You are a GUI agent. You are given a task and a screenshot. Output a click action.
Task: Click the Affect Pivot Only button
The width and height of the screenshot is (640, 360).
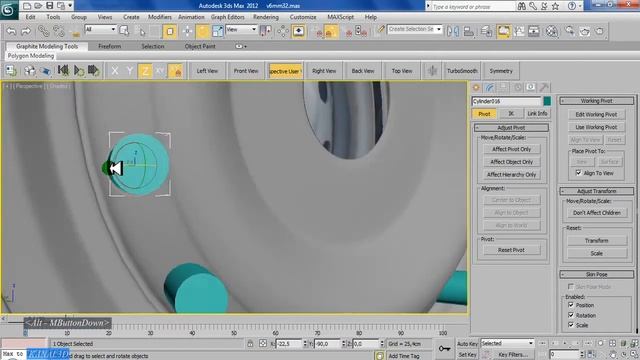(x=511, y=149)
